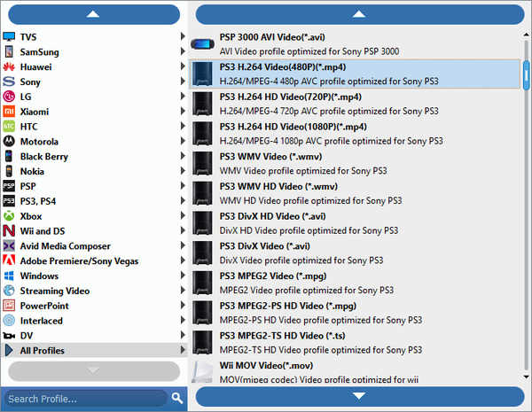
Task: Select PS3 MPEG2 Video (*.mpg) profile
Action: (355, 283)
